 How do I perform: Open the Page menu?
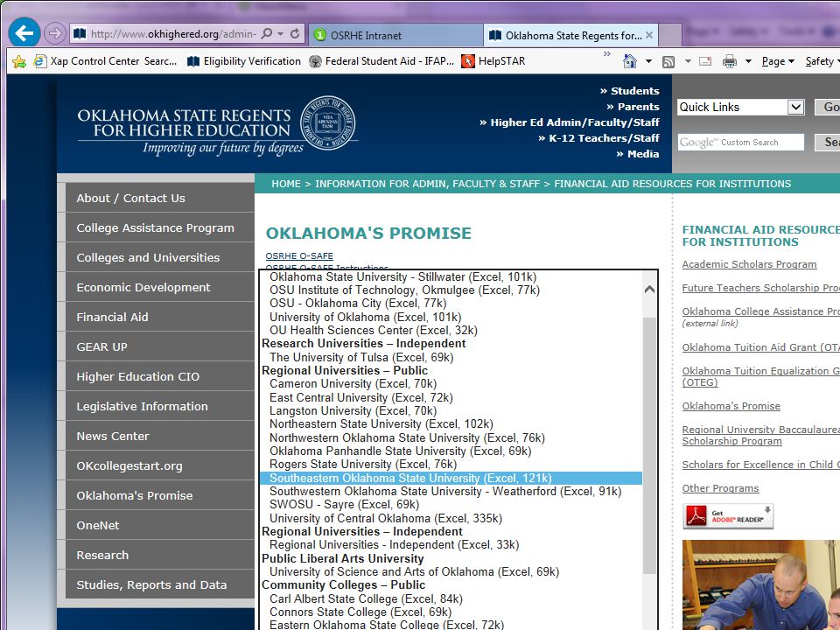778,61
